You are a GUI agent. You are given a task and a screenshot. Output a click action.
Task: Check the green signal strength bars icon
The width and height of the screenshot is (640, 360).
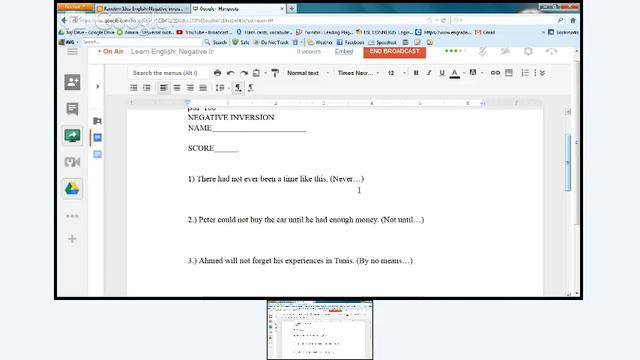(x=455, y=51)
